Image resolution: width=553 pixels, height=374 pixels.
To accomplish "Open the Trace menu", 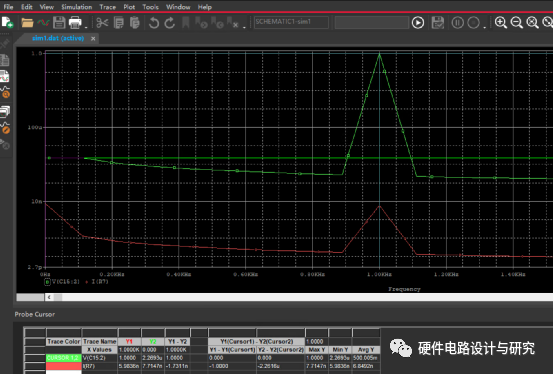I will pyautogui.click(x=108, y=7).
